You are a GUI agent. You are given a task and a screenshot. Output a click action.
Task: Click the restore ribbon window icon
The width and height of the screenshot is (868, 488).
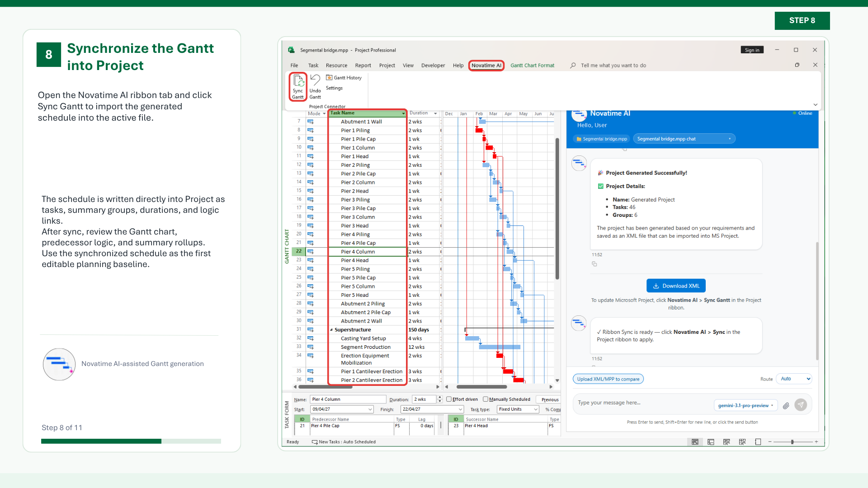[797, 65]
